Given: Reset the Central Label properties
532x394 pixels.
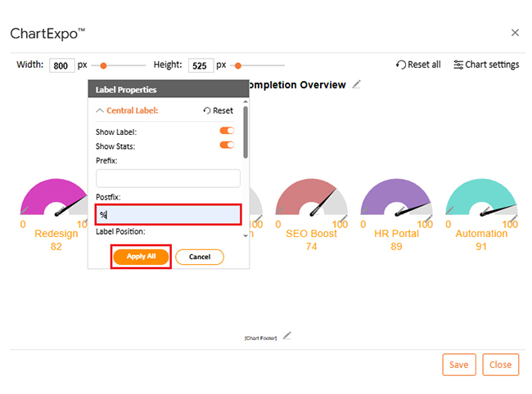Looking at the screenshot, I should click(x=218, y=110).
